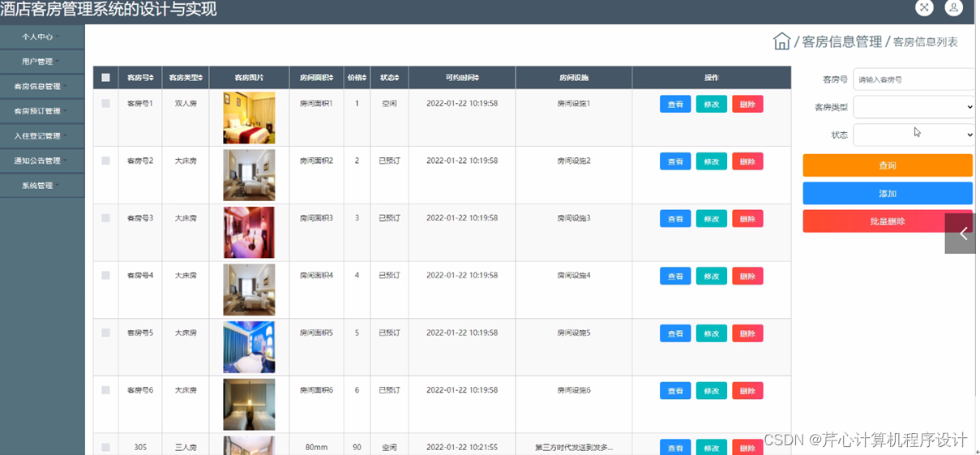Click 修改 for 客房号6

712,391
